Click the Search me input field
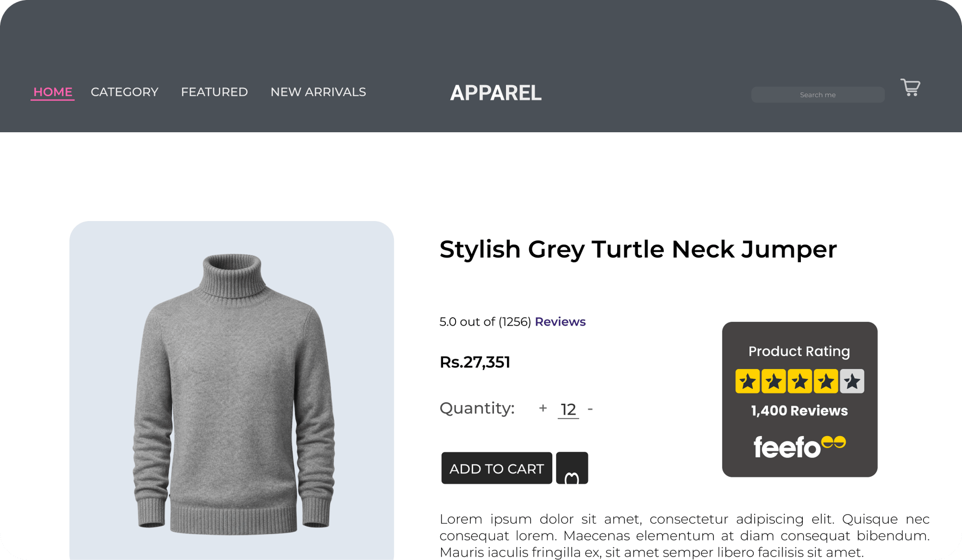 click(817, 94)
